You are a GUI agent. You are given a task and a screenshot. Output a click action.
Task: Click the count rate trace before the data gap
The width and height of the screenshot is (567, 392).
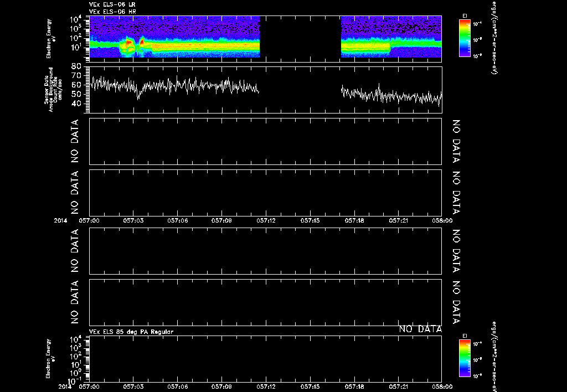pos(174,86)
